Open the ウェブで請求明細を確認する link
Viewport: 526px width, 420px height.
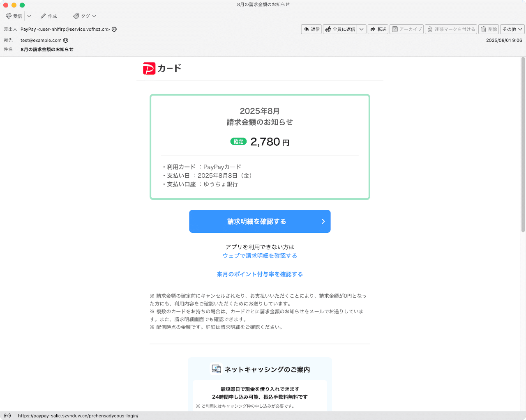[260, 255]
